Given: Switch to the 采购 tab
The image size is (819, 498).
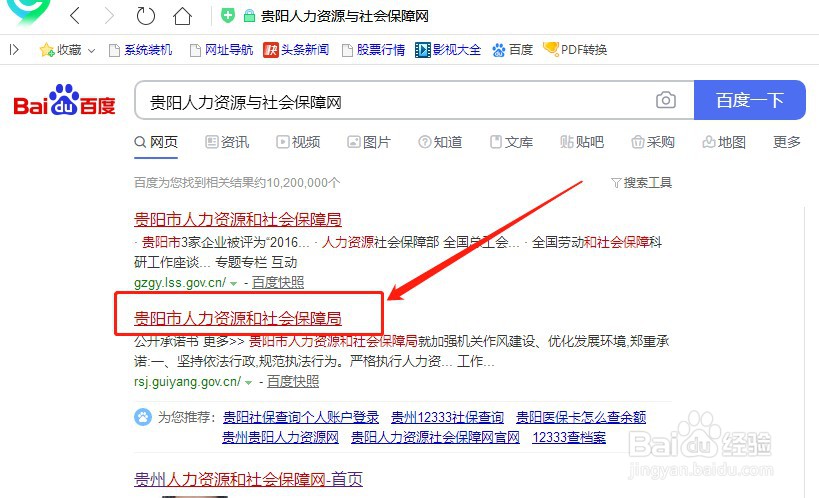Looking at the screenshot, I should click(x=653, y=142).
